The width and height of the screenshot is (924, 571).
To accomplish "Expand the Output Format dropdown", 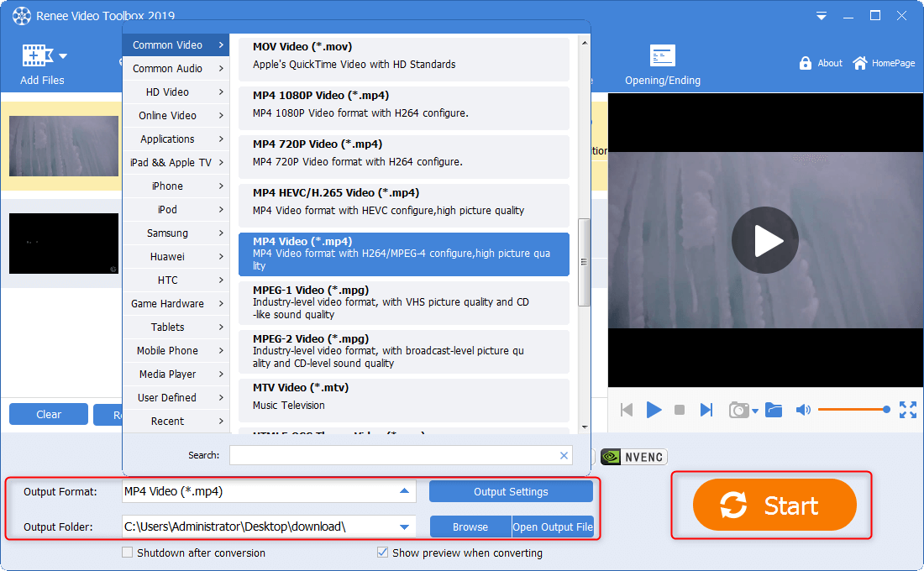I will (x=404, y=491).
